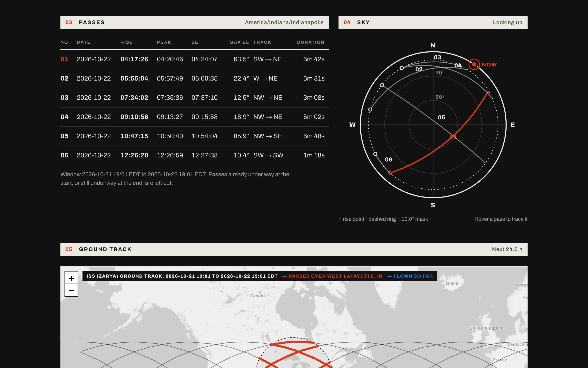Click duration 6m 42s cell
Viewport: 588px width, 368px height.
click(314, 59)
